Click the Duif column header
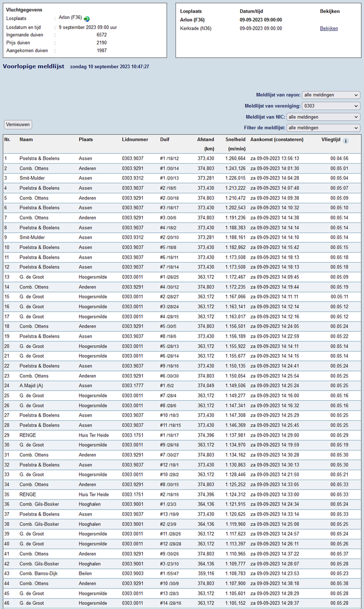 (x=165, y=139)
